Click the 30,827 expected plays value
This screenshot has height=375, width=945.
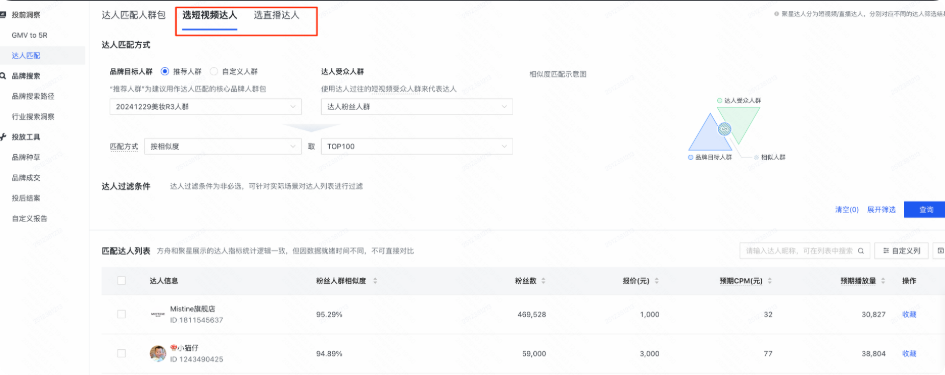873,314
